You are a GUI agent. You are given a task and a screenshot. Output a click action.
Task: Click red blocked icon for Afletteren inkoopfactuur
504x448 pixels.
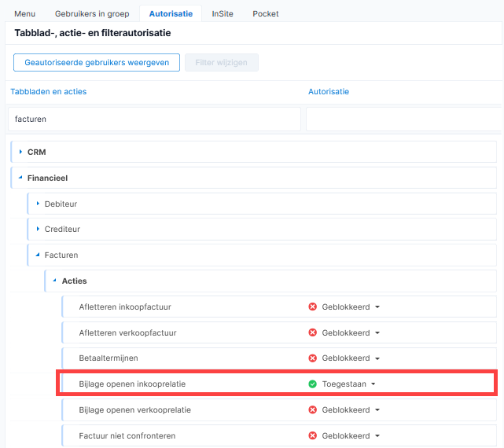tap(312, 307)
